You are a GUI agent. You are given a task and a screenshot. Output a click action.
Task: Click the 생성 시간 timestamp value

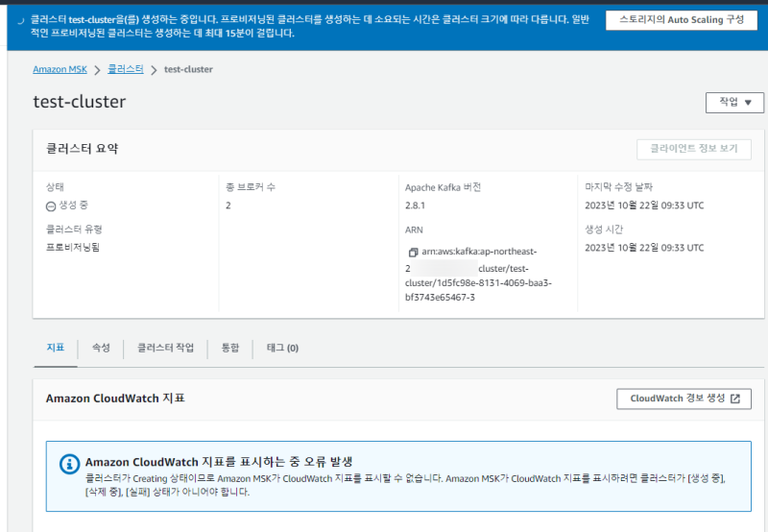[x=644, y=248]
